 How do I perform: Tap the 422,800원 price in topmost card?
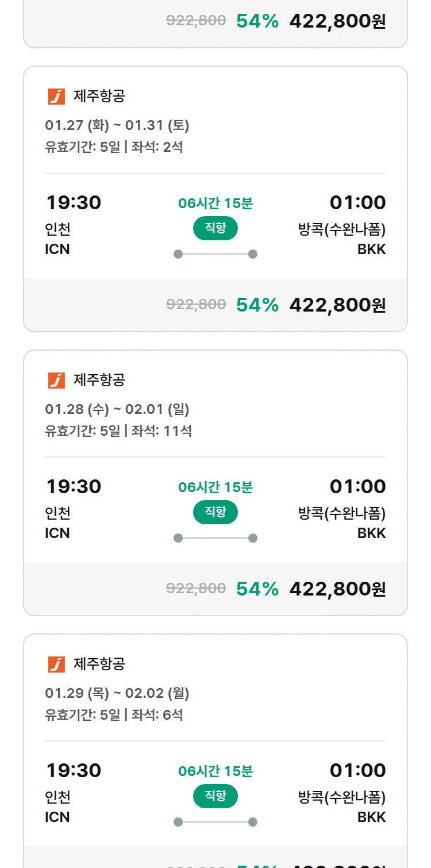click(x=337, y=21)
